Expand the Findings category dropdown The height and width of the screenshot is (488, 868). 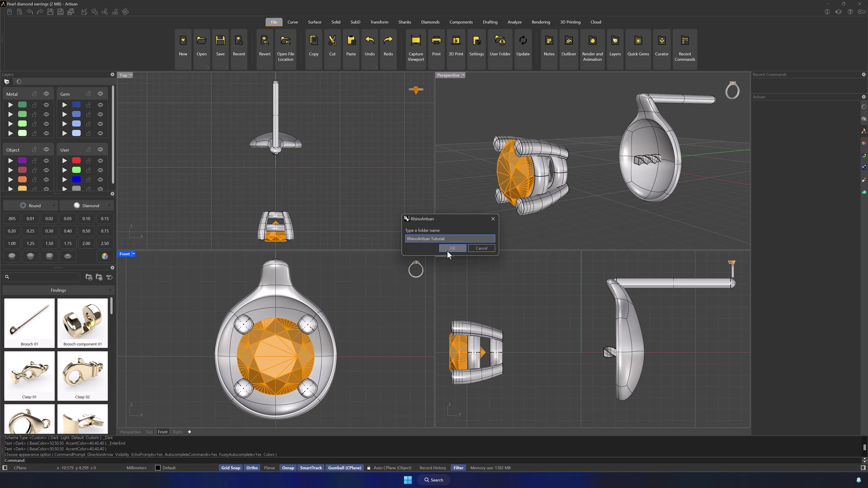pyautogui.click(x=58, y=290)
